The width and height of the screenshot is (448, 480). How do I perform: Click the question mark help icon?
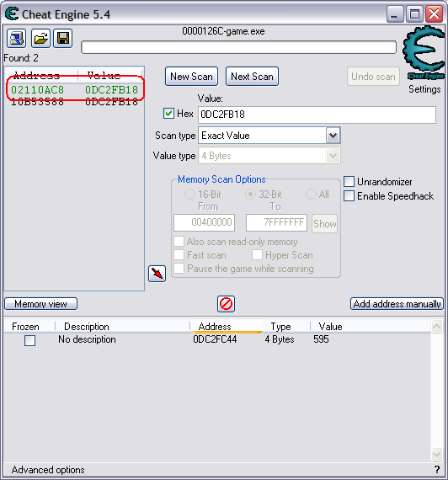coord(437,469)
